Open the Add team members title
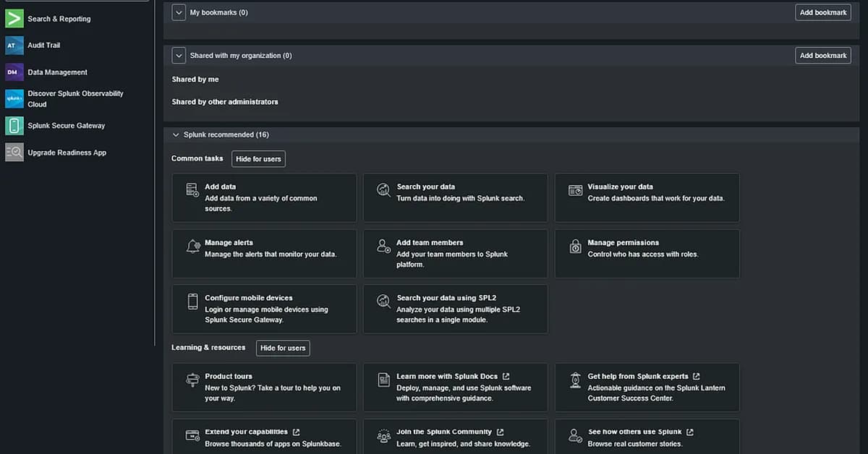Image resolution: width=868 pixels, height=454 pixels. (x=430, y=243)
